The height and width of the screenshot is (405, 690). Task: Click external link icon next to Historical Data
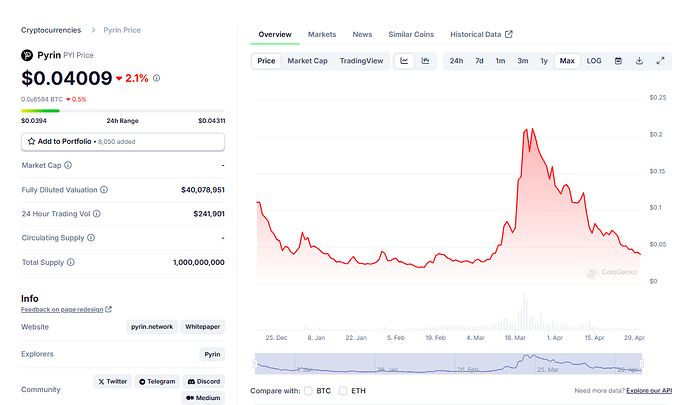[509, 34]
